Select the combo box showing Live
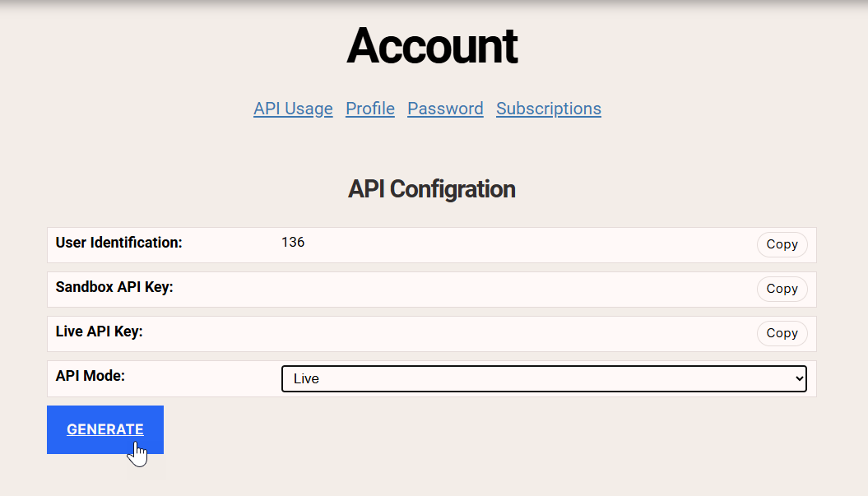This screenshot has height=496, width=868. tap(543, 378)
